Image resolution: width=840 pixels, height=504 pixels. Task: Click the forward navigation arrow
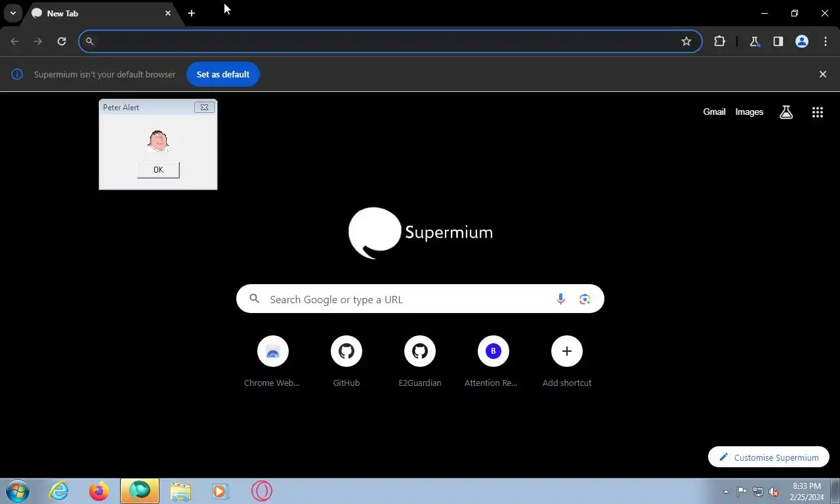[x=38, y=41]
